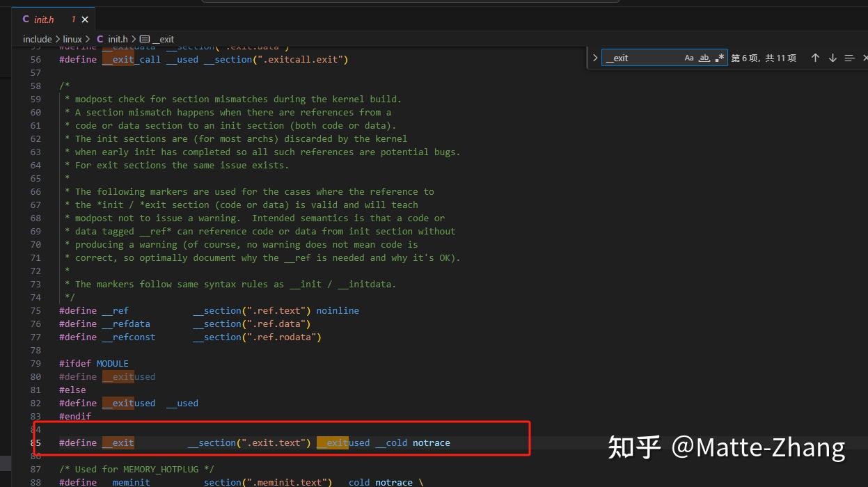The width and height of the screenshot is (868, 487).
Task: Click the C language icon on init.h tab
Action: (x=26, y=19)
